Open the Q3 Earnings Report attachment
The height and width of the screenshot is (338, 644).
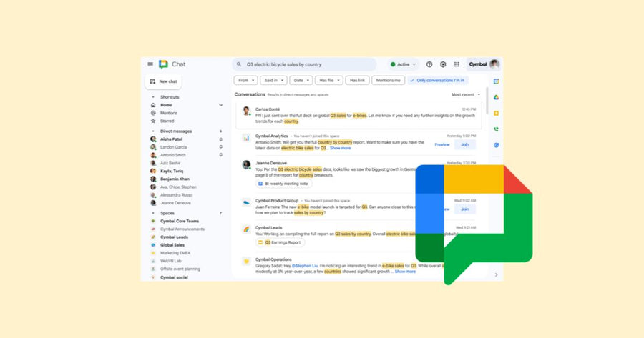[280, 242]
